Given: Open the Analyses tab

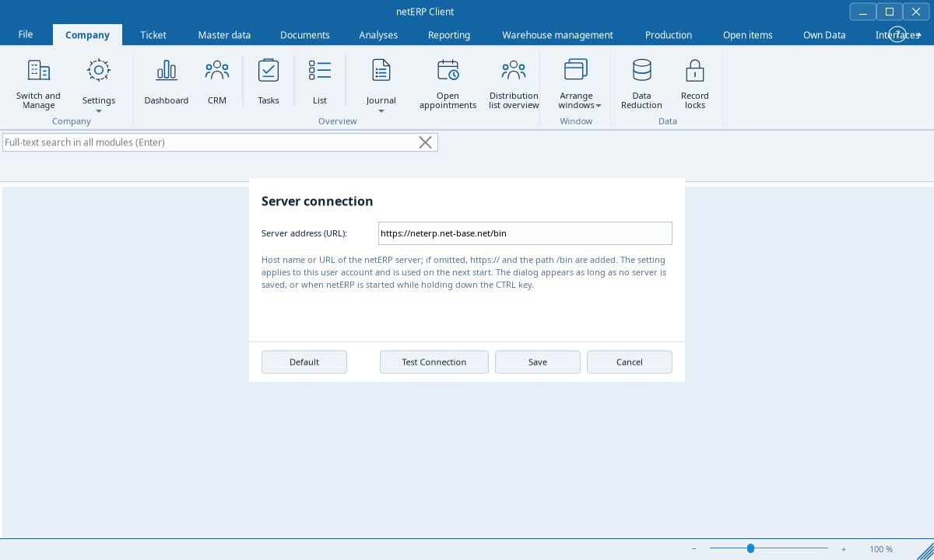Looking at the screenshot, I should pos(378,35).
